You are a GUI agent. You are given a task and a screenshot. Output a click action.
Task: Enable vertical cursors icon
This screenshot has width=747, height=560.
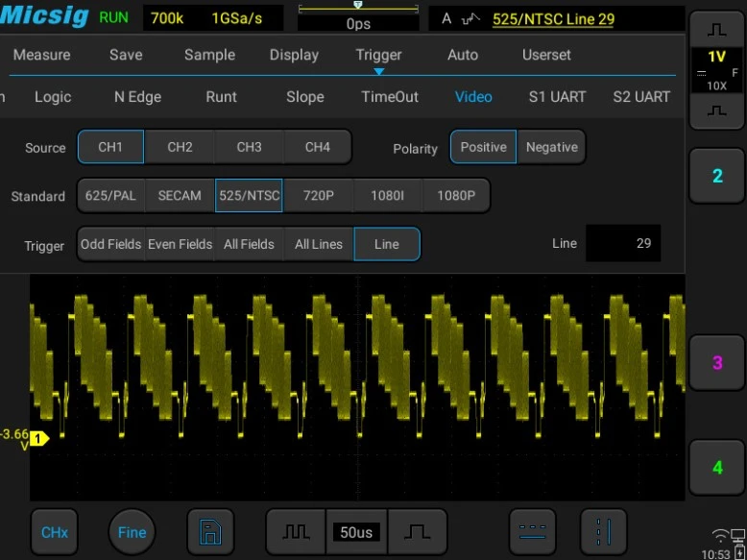[603, 532]
